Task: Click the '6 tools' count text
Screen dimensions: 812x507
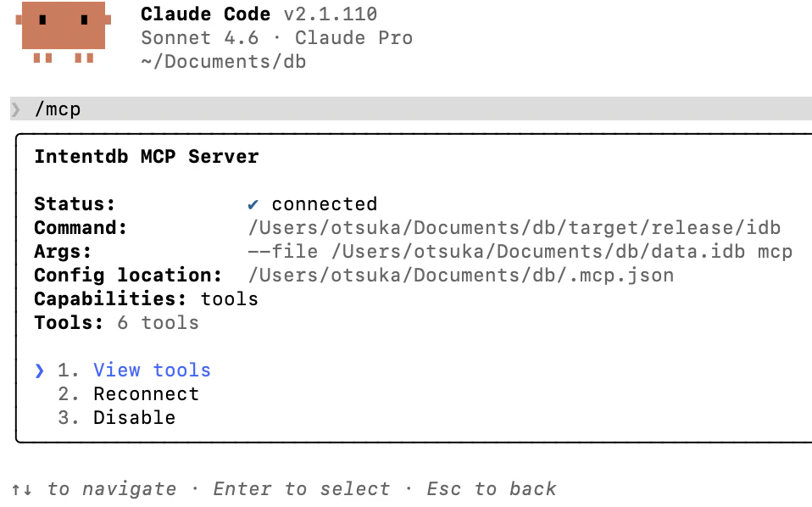Action: click(x=158, y=323)
